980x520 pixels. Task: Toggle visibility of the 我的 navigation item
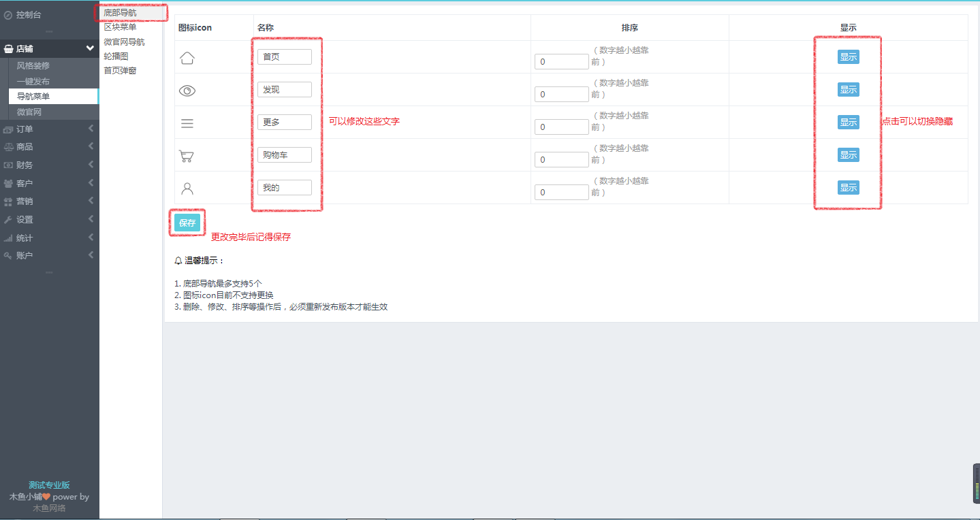[848, 188]
